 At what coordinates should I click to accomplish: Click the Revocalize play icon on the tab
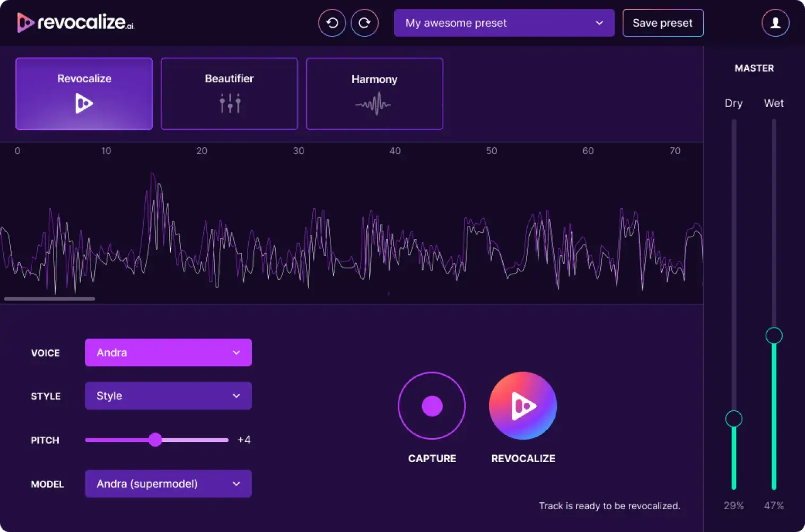pos(84,103)
